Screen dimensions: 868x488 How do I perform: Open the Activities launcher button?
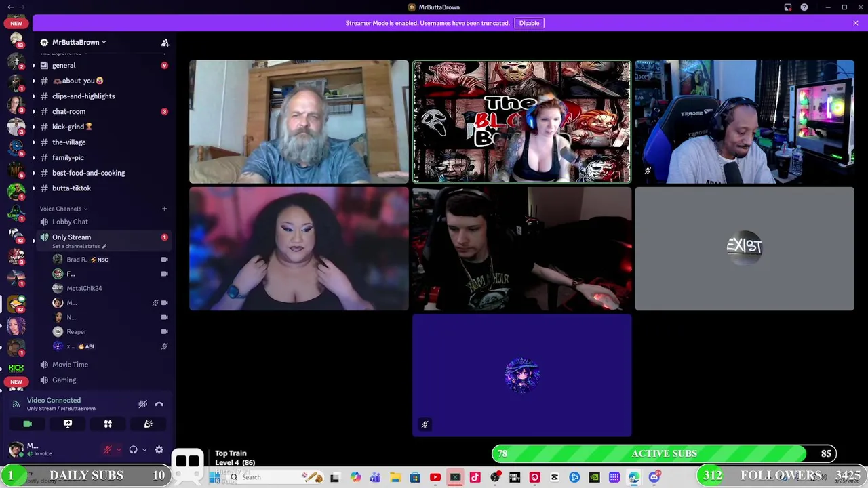tap(108, 424)
